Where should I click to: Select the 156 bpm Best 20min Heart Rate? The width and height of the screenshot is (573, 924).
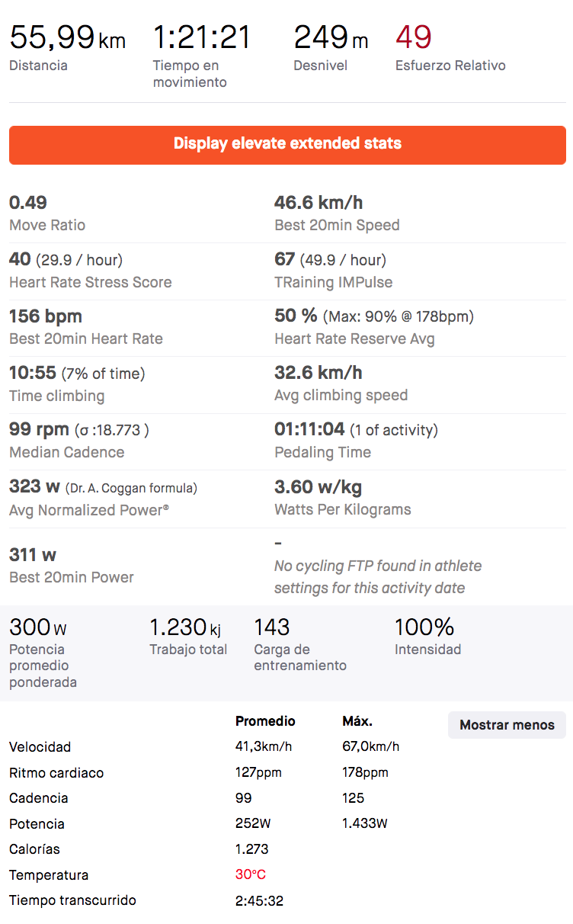coord(46,316)
